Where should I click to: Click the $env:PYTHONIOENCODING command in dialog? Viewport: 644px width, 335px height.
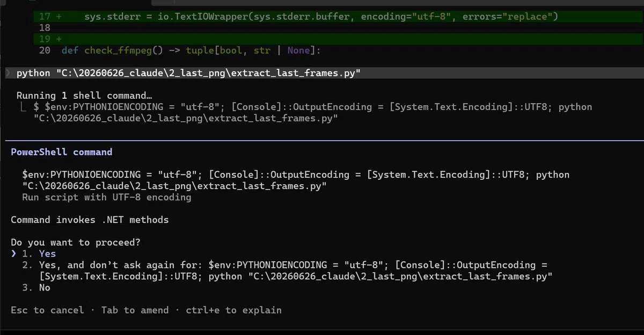point(296,180)
